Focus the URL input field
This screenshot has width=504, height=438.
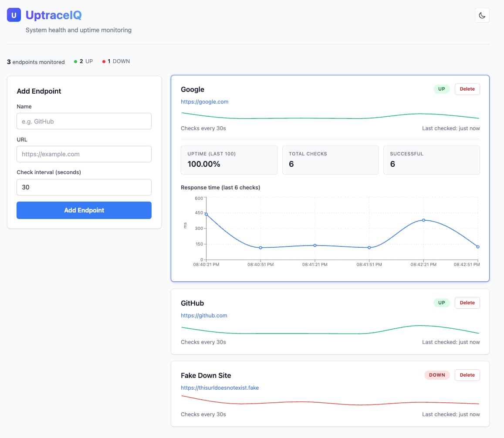click(84, 154)
